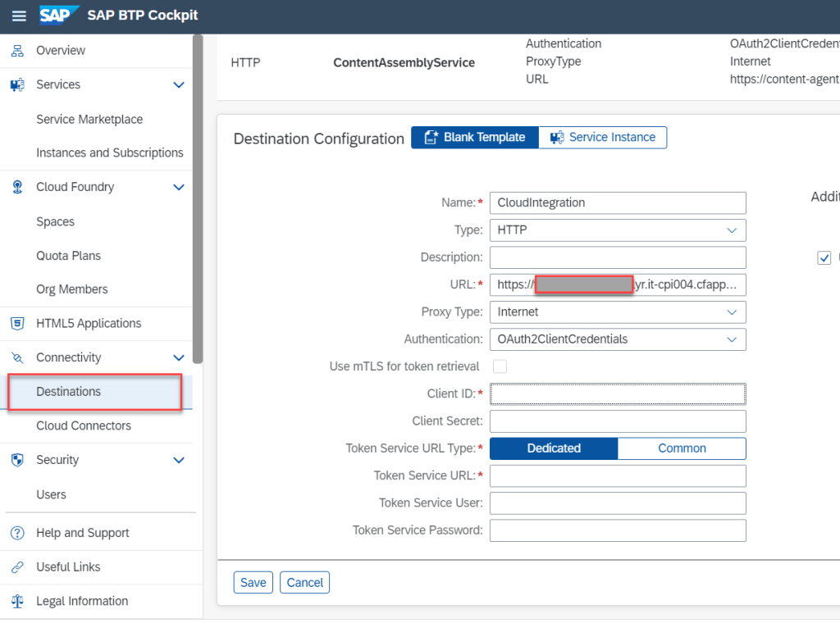
Task: Click the Legal Information scales icon
Action: pos(17,602)
